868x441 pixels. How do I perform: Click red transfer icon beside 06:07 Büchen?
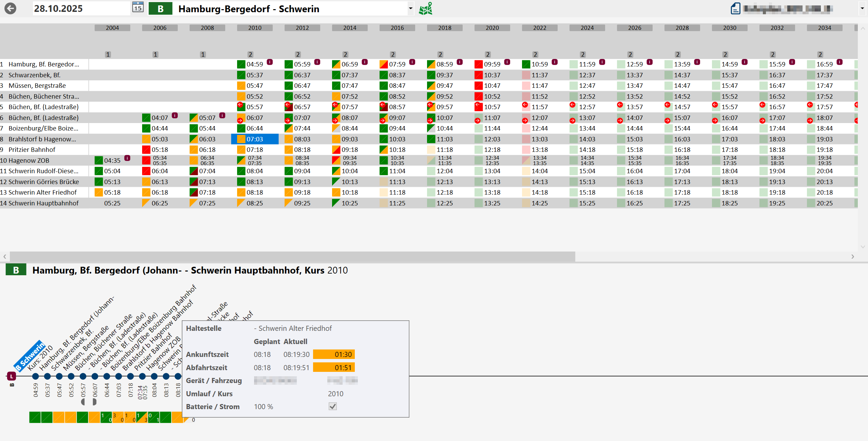[240, 120]
